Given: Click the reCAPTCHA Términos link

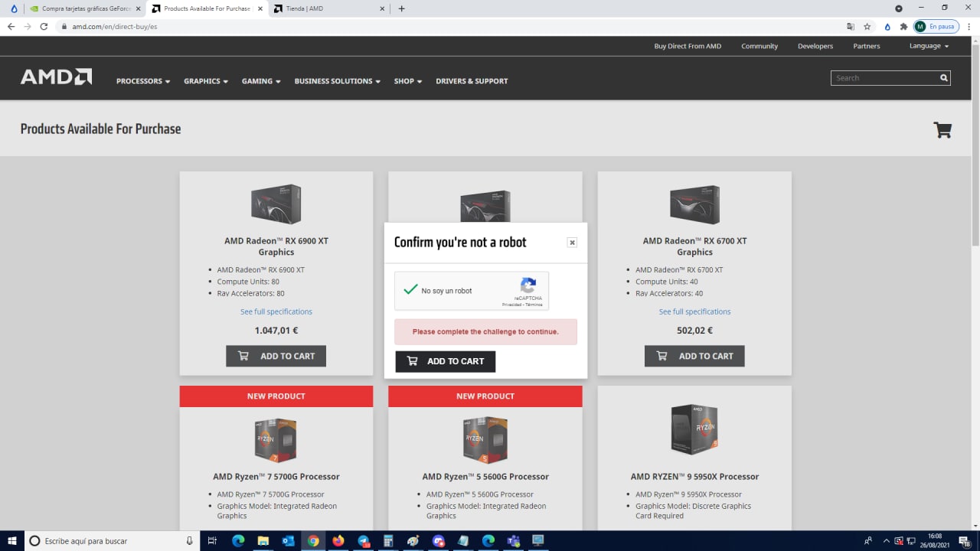Looking at the screenshot, I should 534,305.
